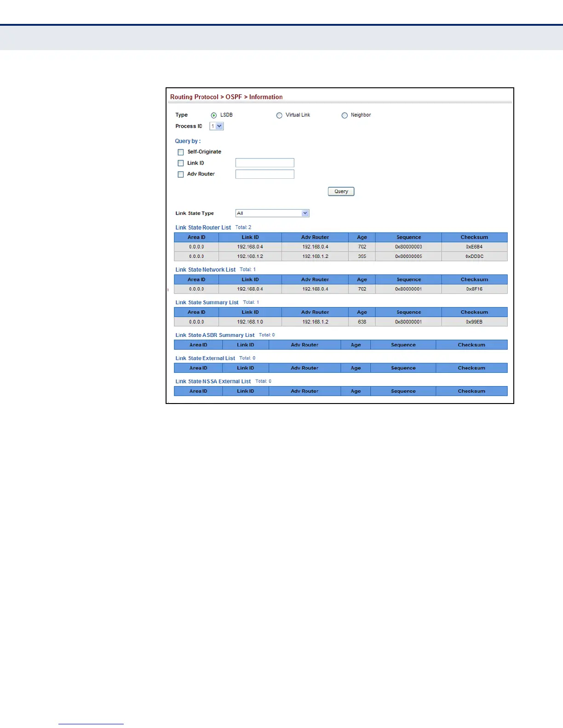Viewport: 563px width, 728px height.
Task: Enable the Link ID checkbox
Action: coord(181,163)
